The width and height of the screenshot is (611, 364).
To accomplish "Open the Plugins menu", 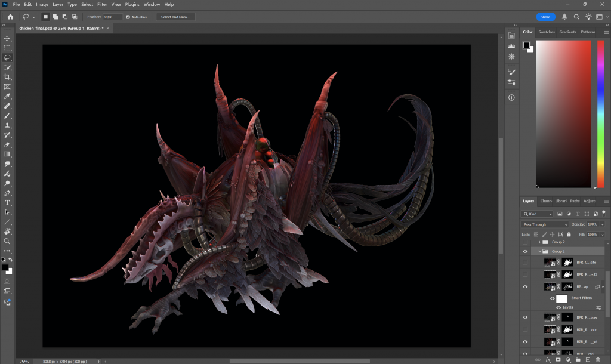I will coord(132,4).
